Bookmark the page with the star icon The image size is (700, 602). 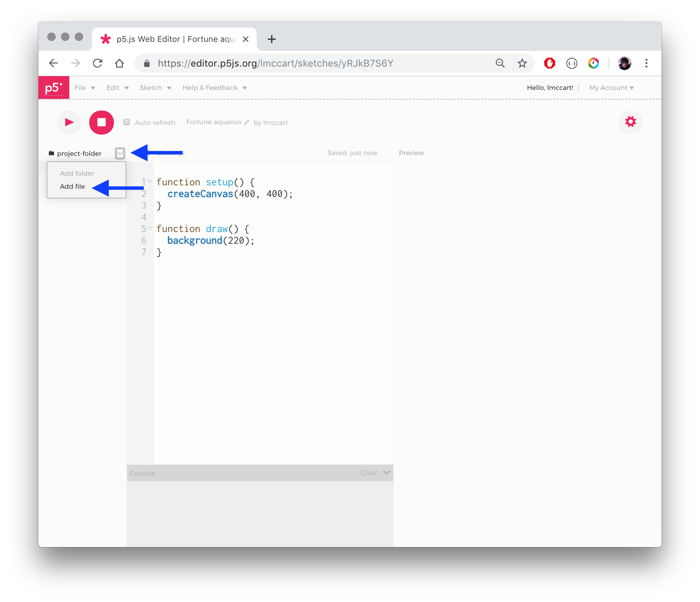[522, 63]
